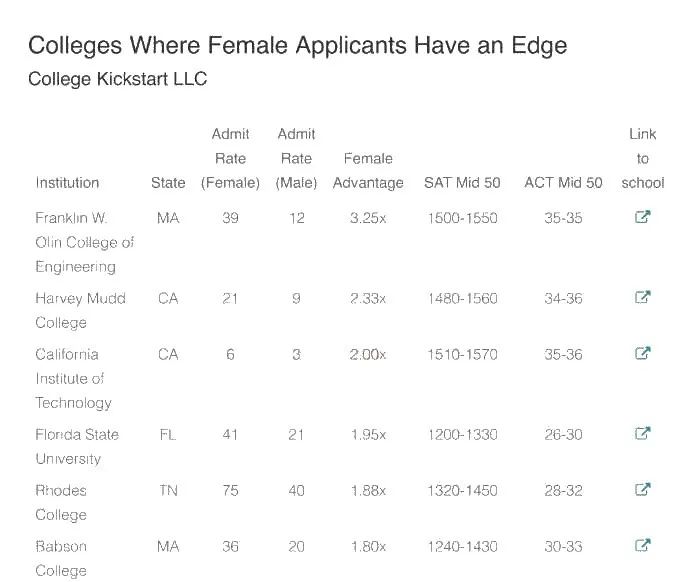Image resolution: width=700 pixels, height=582 pixels.
Task: Select the 1510-1570 SAT range cell
Action: point(462,354)
